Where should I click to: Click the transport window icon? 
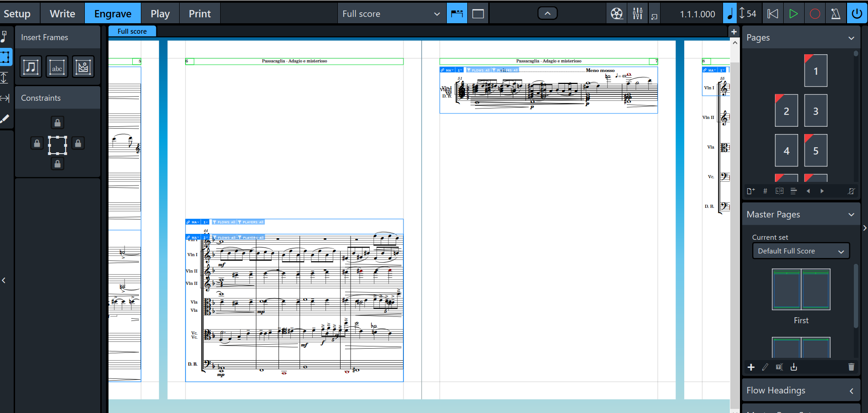click(654, 16)
